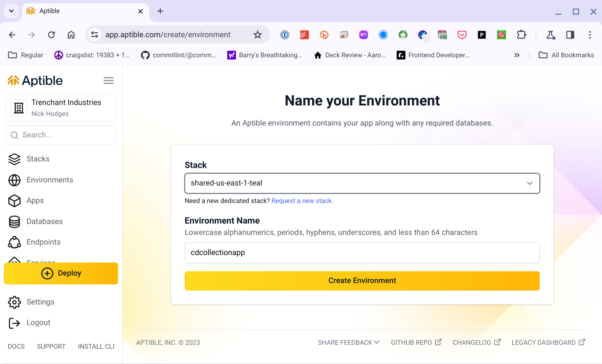Image resolution: width=602 pixels, height=364 pixels.
Task: Follow the 'Request a new stack' link
Action: pos(302,201)
